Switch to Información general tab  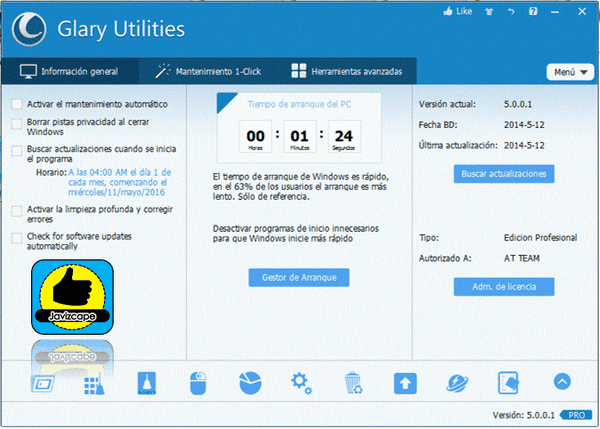[70, 72]
